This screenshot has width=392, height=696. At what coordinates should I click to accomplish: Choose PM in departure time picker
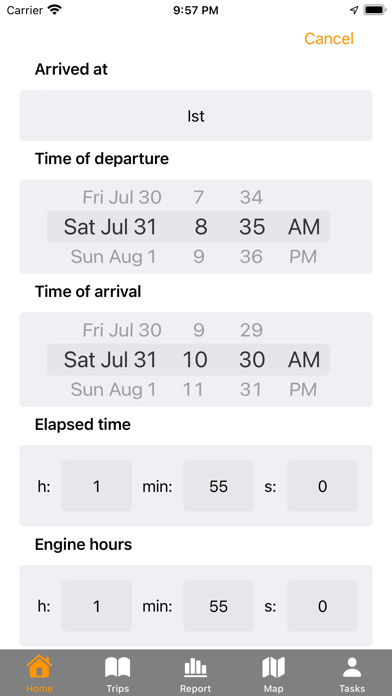pos(303,257)
